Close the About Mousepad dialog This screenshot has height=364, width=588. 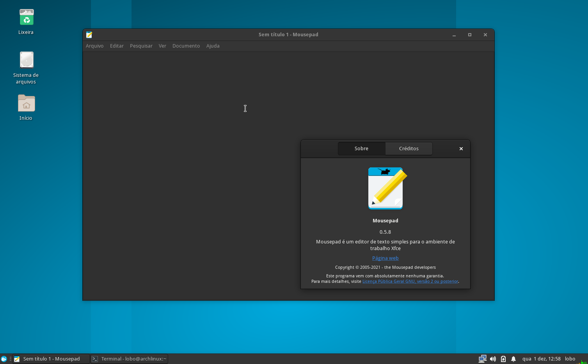point(461,149)
